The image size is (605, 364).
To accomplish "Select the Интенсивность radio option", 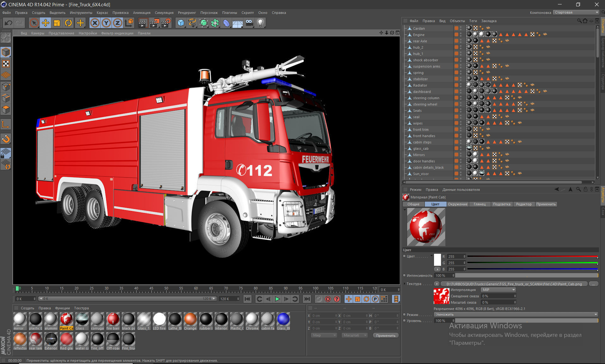I will pos(405,276).
